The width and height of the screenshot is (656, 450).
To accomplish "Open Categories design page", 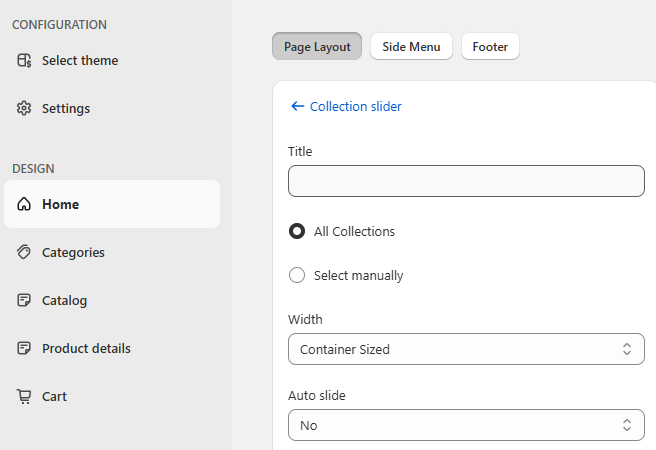I will click(112, 252).
